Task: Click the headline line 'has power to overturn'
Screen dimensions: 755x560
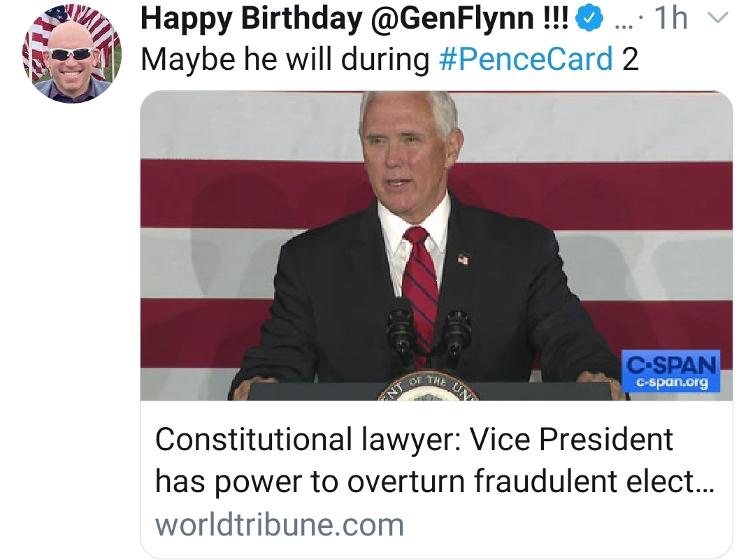Action: (433, 480)
